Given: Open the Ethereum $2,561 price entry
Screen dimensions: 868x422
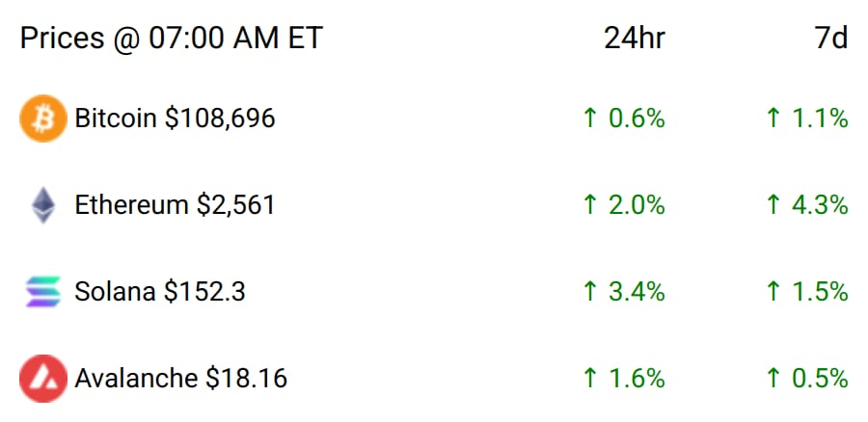Looking at the screenshot, I should pos(175,205).
